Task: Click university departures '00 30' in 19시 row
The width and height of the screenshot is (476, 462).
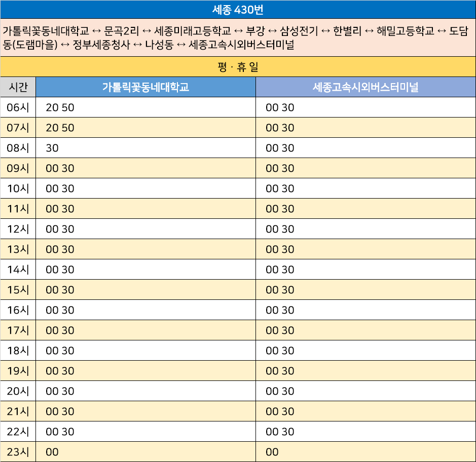Action: coord(60,371)
